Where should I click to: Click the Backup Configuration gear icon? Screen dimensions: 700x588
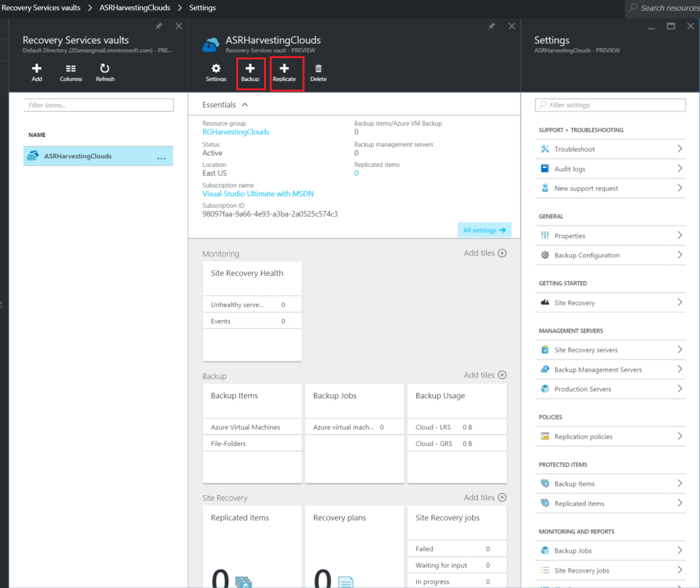[x=545, y=255]
